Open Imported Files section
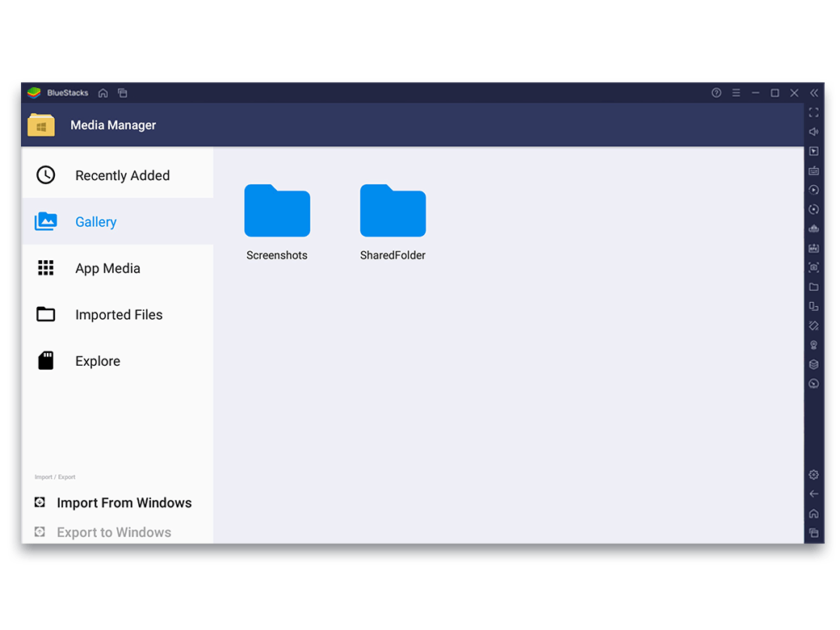 [117, 315]
